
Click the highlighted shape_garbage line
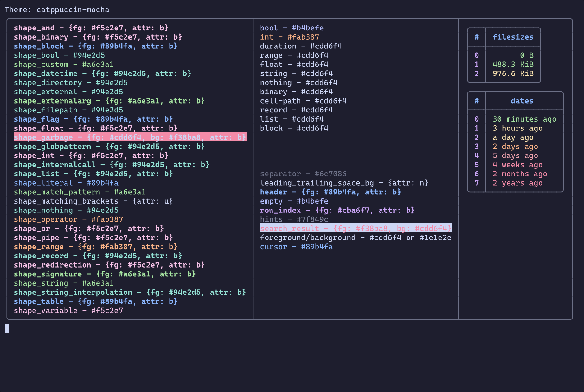(x=130, y=137)
